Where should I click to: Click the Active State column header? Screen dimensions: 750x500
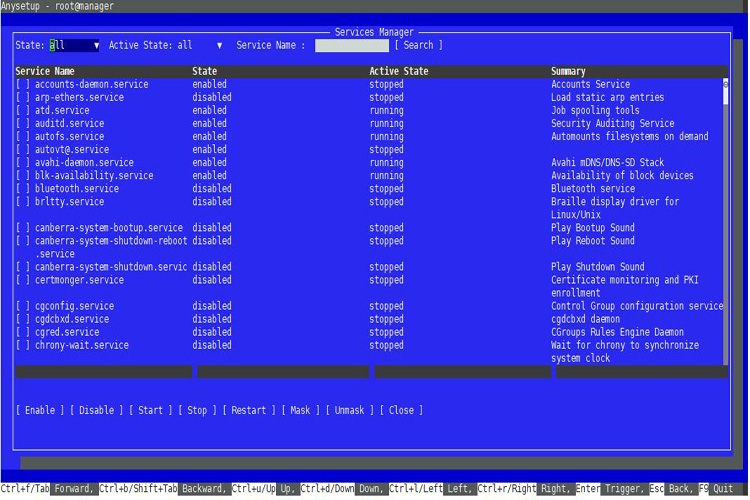399,71
